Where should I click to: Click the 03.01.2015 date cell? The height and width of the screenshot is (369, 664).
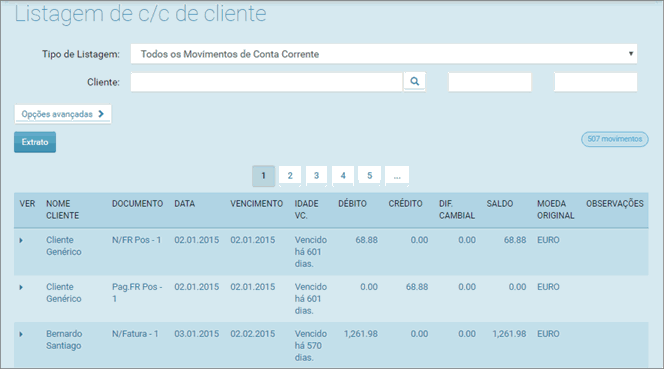click(x=196, y=334)
